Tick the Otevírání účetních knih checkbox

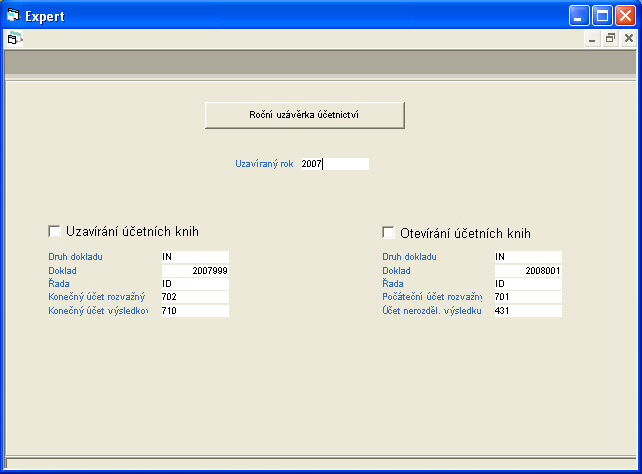coord(389,232)
